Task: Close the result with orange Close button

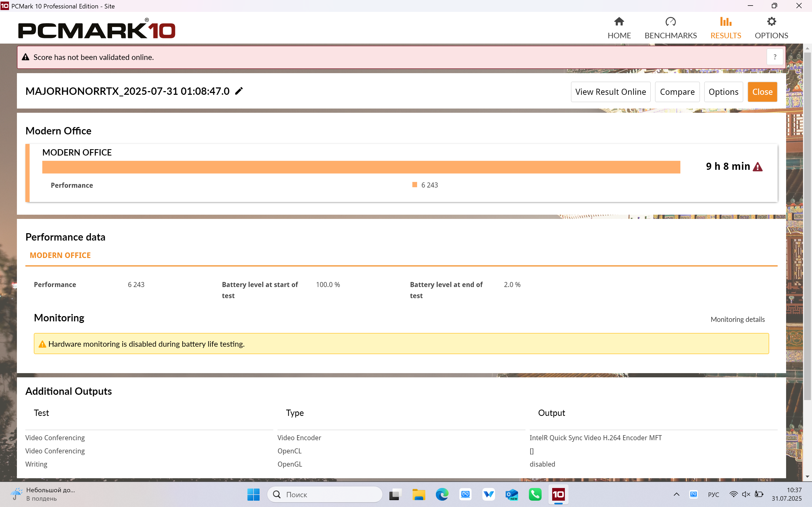Action: [x=762, y=92]
